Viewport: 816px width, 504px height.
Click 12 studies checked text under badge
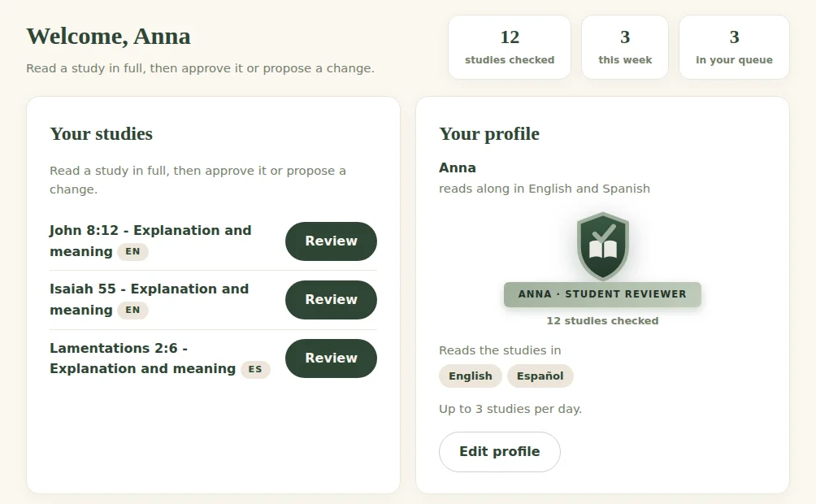coord(602,321)
